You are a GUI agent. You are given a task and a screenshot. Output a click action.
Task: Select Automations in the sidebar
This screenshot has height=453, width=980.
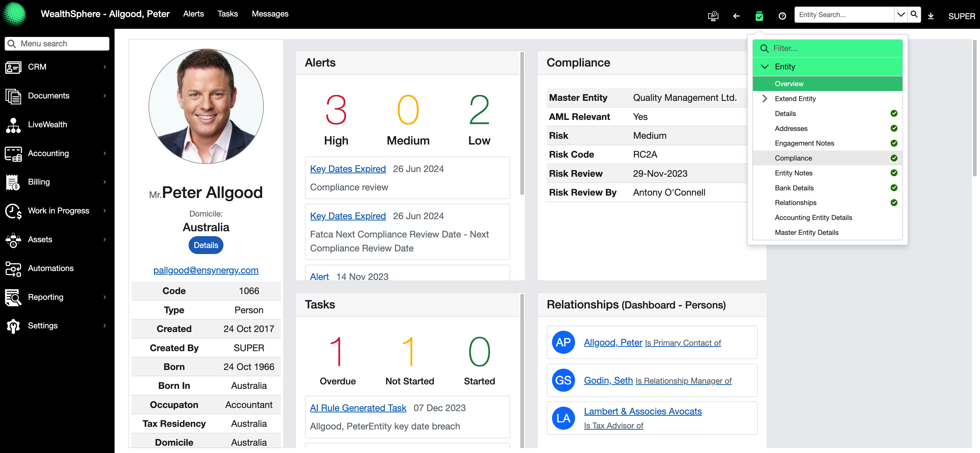pyautogui.click(x=50, y=268)
